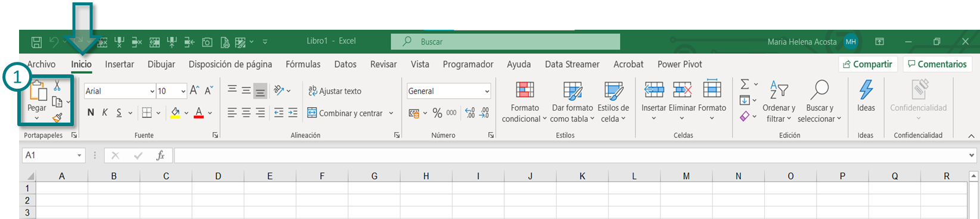This screenshot has width=980, height=219.
Task: Increase font size with large A icon
Action: [194, 90]
